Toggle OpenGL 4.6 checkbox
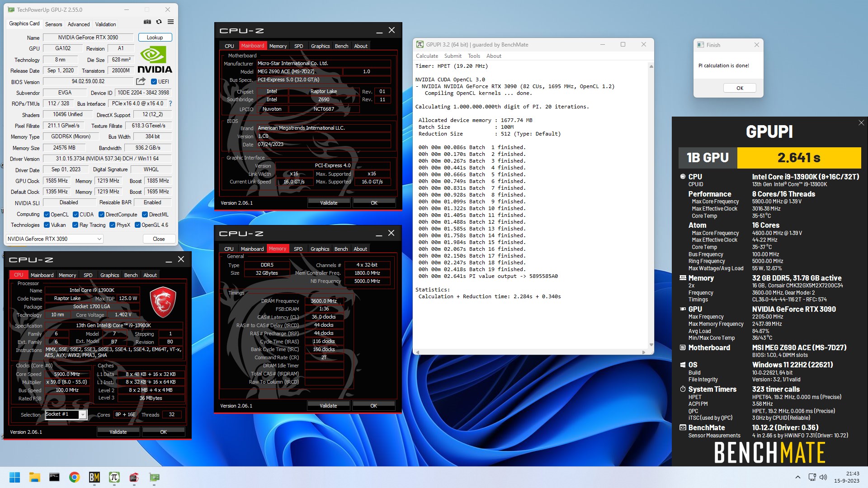 click(137, 225)
